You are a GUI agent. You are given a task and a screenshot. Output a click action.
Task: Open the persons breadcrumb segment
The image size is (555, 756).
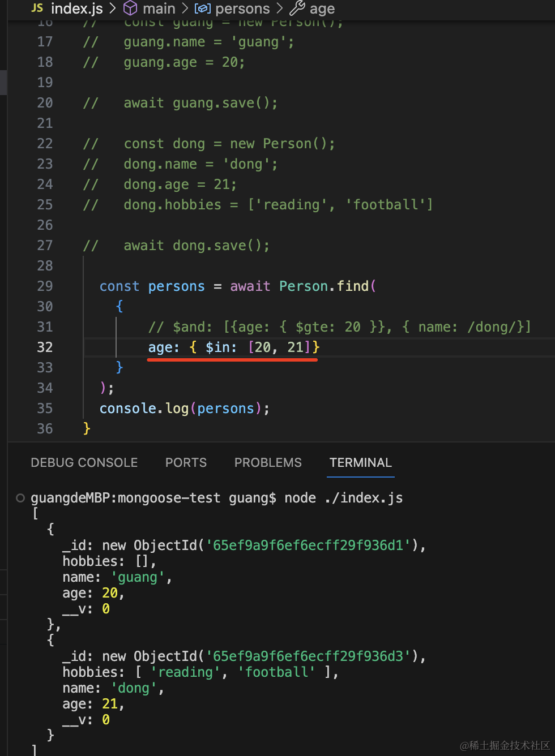(x=242, y=8)
